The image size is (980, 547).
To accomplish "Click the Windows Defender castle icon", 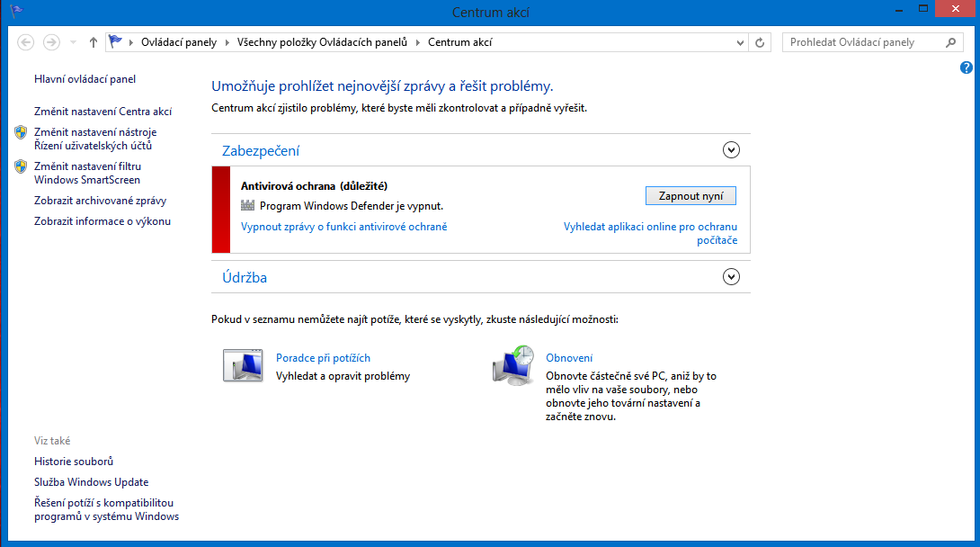I will 248,206.
